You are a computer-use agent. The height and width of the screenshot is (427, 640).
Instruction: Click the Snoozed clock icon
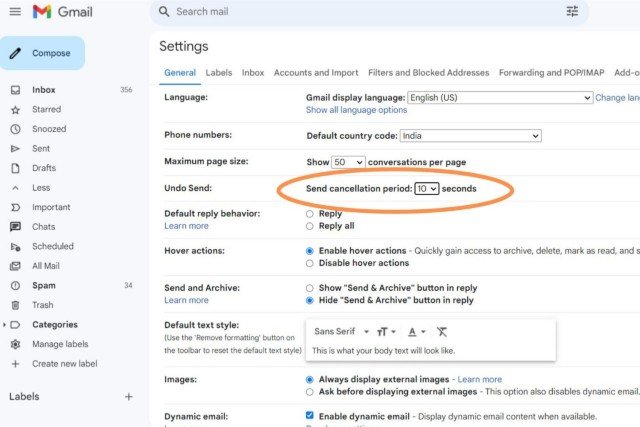click(15, 129)
